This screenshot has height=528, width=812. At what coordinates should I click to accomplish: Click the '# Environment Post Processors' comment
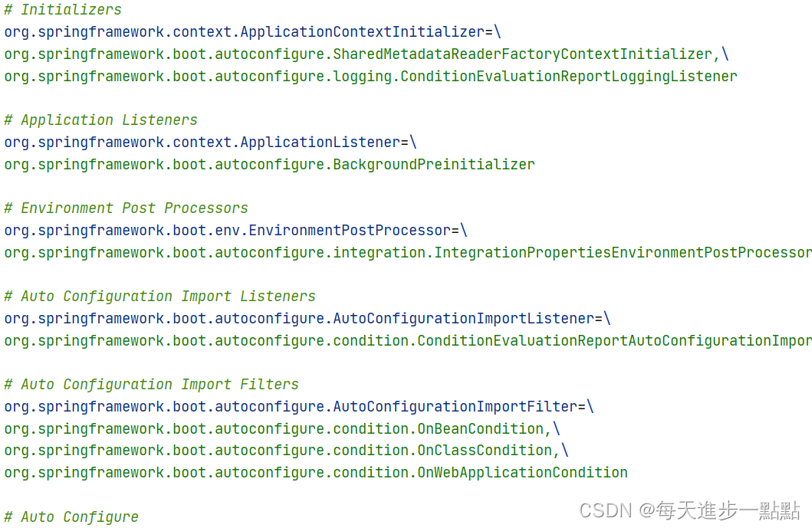tap(127, 208)
